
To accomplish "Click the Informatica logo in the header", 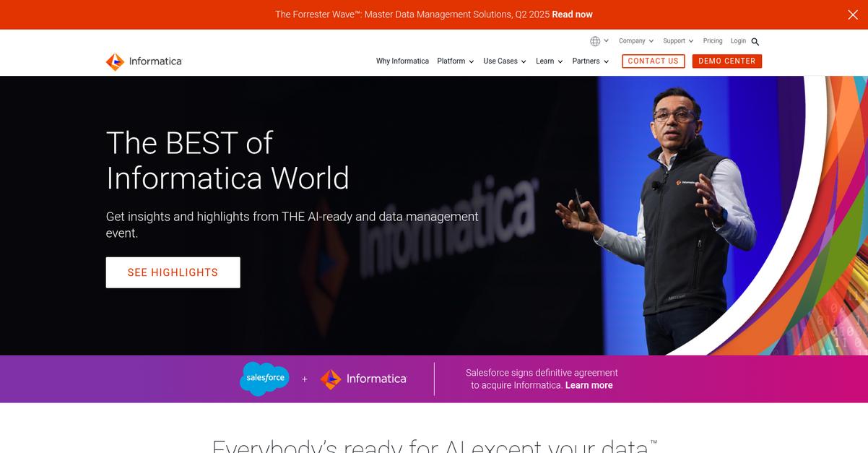I will pyautogui.click(x=144, y=61).
